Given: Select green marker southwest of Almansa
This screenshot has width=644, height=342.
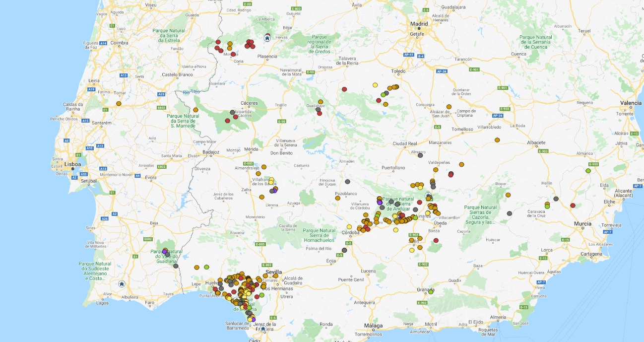Looking at the screenshot, I should pos(588,171).
